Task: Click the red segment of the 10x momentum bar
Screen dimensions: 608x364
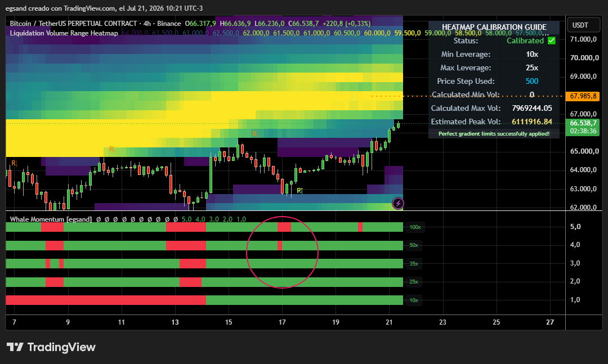Action: coord(106,300)
